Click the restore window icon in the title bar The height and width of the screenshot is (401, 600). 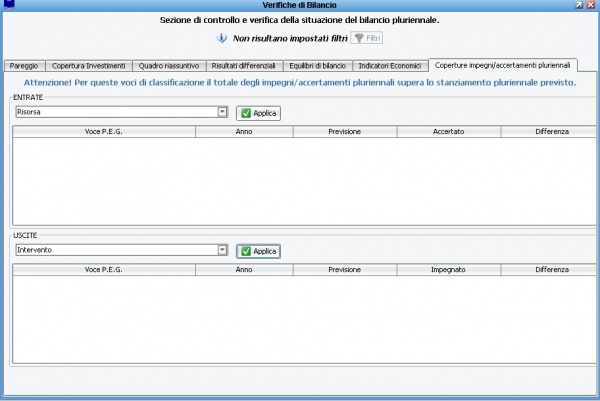click(x=579, y=5)
